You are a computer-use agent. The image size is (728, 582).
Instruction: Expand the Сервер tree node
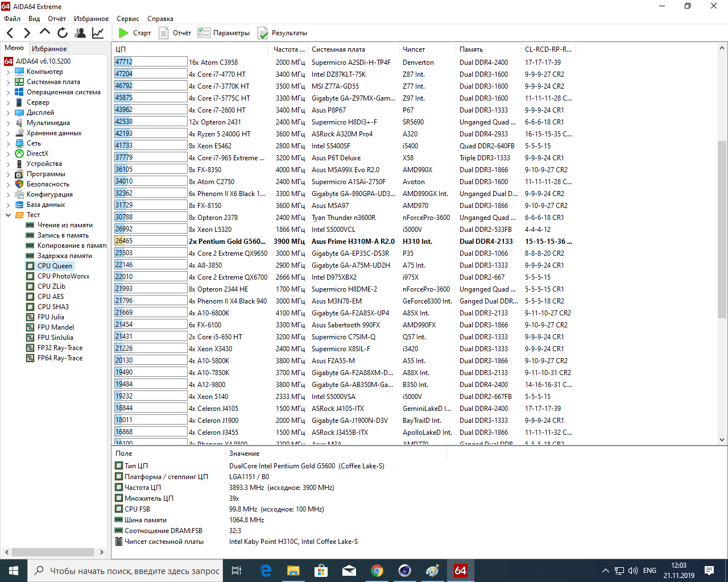coord(8,103)
